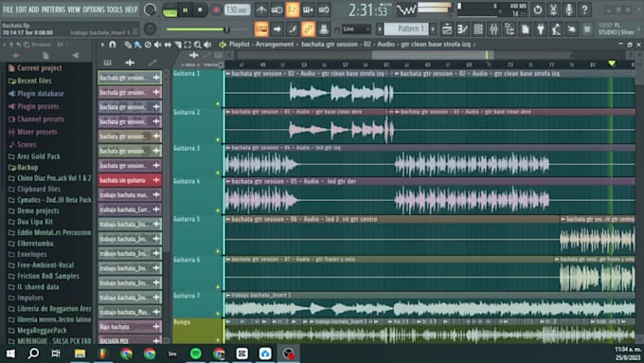Open the plugin picker plug icon
The image size is (644, 363).
click(x=541, y=28)
